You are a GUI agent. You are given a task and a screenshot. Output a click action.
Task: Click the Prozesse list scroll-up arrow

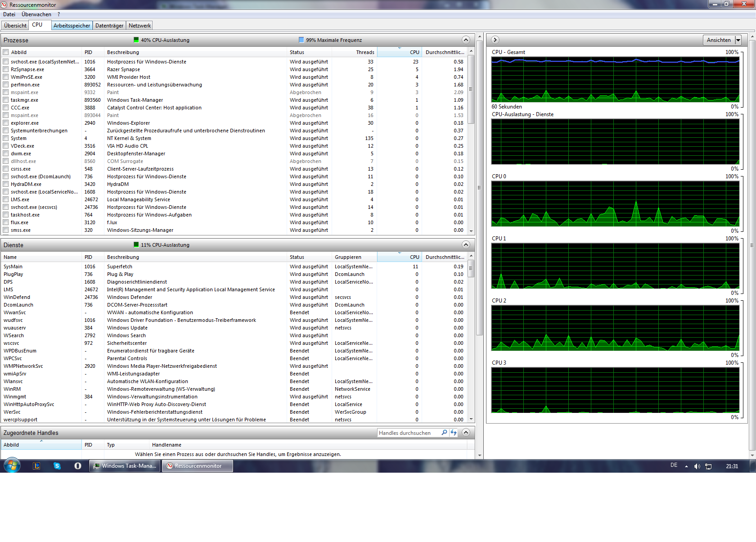click(471, 51)
